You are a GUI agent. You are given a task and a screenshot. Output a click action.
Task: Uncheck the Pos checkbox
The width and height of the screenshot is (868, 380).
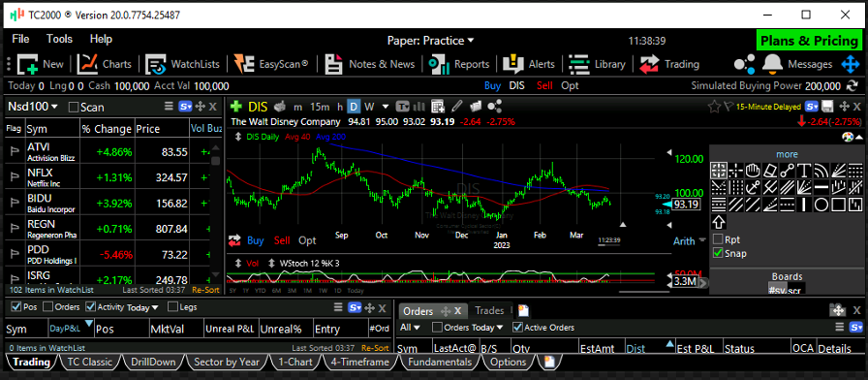click(x=15, y=306)
